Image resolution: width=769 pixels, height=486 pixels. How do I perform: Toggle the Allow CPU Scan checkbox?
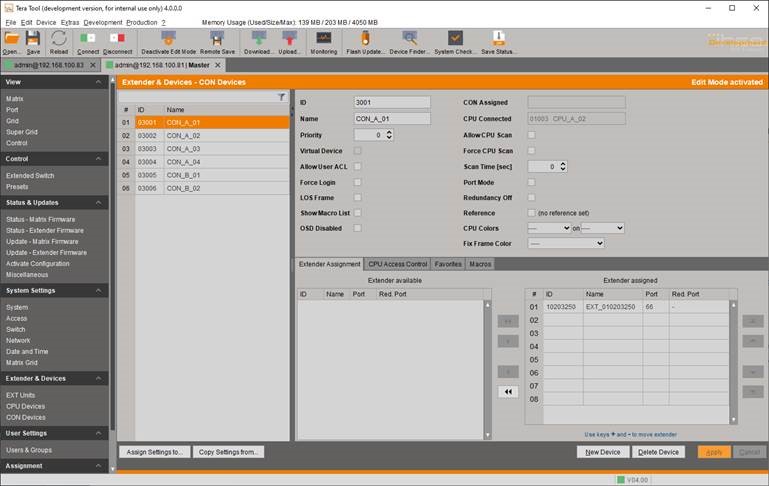click(531, 134)
